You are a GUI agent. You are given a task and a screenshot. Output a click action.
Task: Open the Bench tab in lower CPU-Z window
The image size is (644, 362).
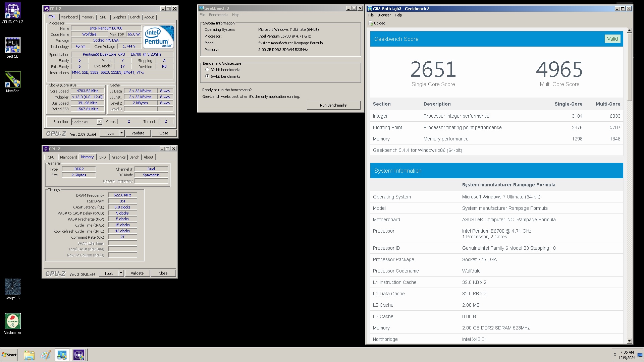[x=135, y=157]
